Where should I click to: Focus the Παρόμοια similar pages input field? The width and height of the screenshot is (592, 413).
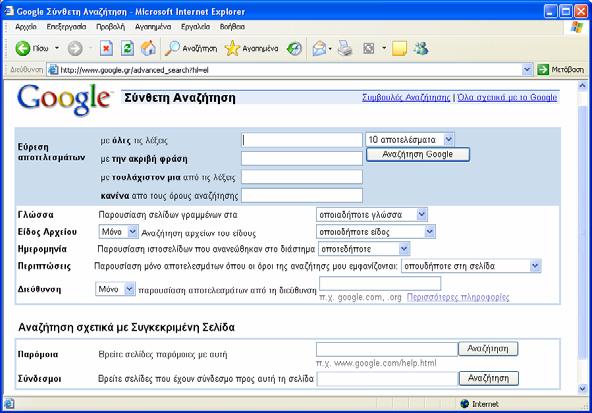coord(387,349)
